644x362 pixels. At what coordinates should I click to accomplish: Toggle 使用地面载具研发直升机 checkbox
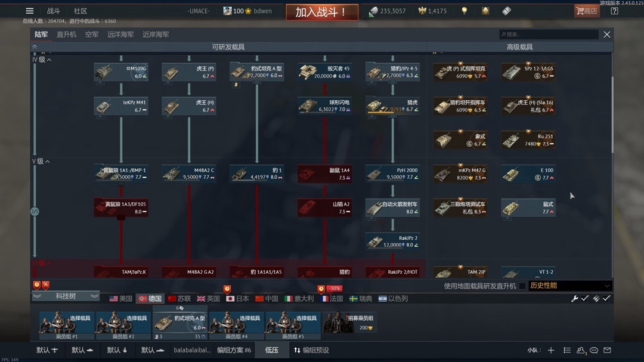tap(522, 286)
